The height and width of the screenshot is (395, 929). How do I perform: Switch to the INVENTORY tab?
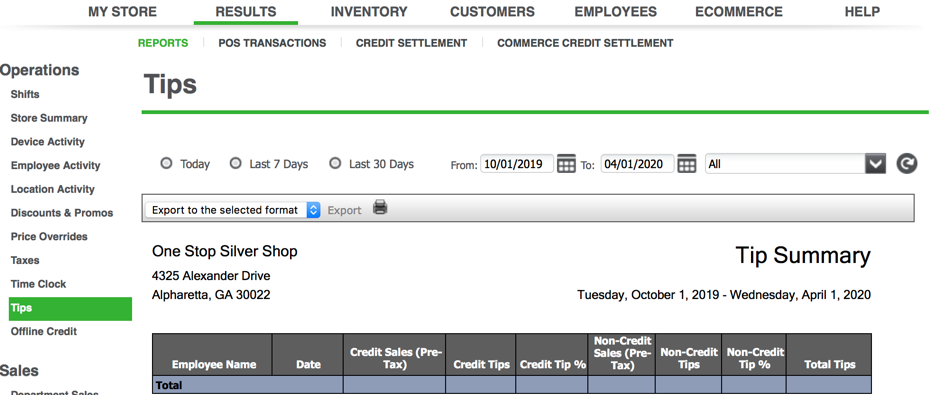tap(369, 12)
